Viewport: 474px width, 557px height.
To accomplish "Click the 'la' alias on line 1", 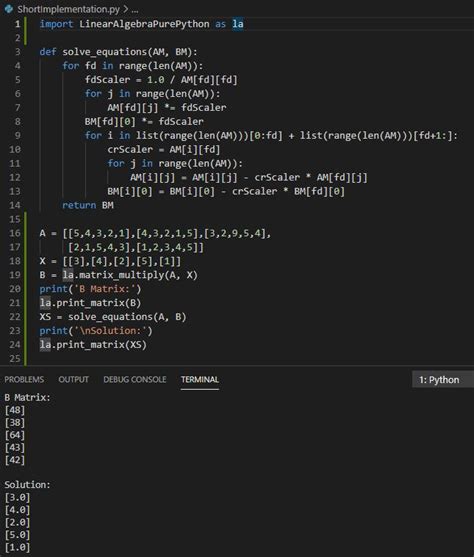I will (x=238, y=24).
